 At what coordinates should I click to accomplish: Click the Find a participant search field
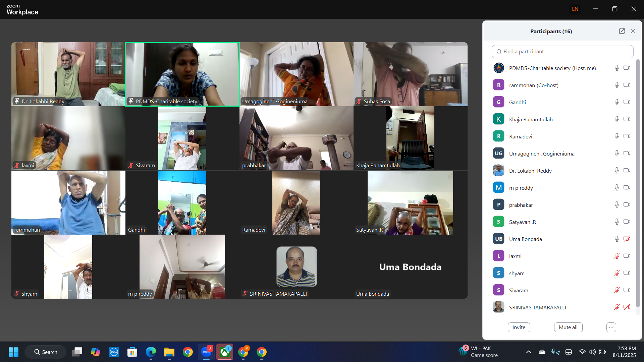coord(562,52)
